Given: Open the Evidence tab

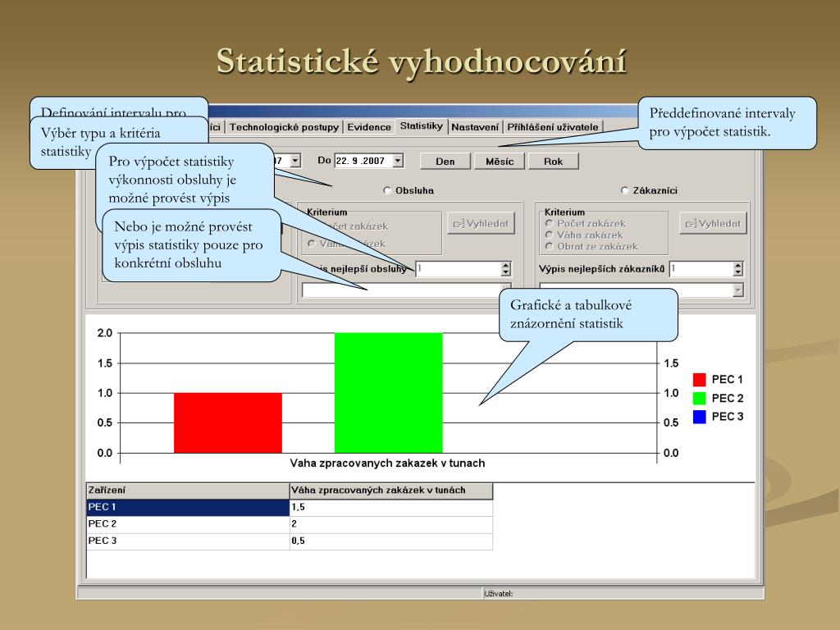Looking at the screenshot, I should coord(369,127).
